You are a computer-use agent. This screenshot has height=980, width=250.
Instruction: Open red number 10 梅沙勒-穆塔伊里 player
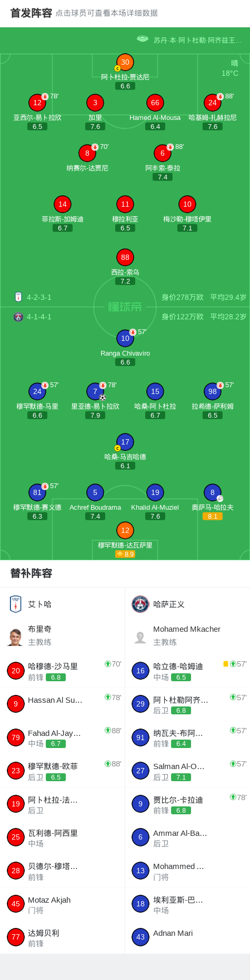pos(187,204)
